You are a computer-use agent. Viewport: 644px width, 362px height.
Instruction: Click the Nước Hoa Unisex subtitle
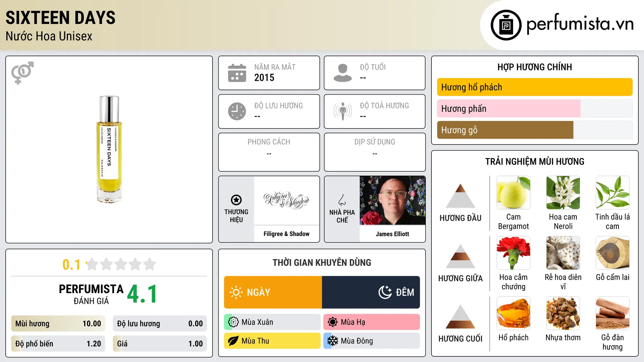coord(49,36)
